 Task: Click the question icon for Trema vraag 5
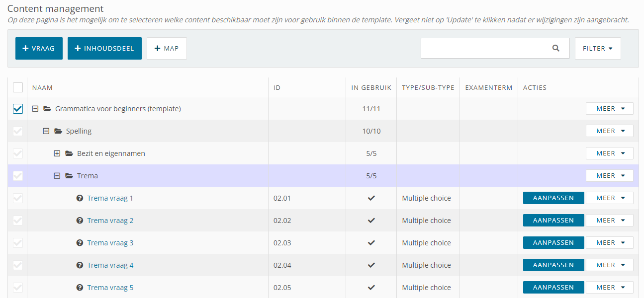(80, 288)
